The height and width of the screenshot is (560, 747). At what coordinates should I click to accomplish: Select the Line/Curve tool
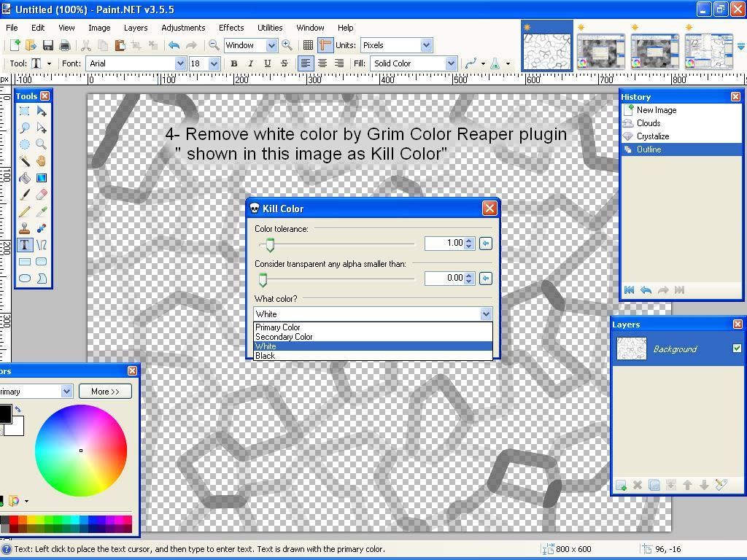click(42, 245)
